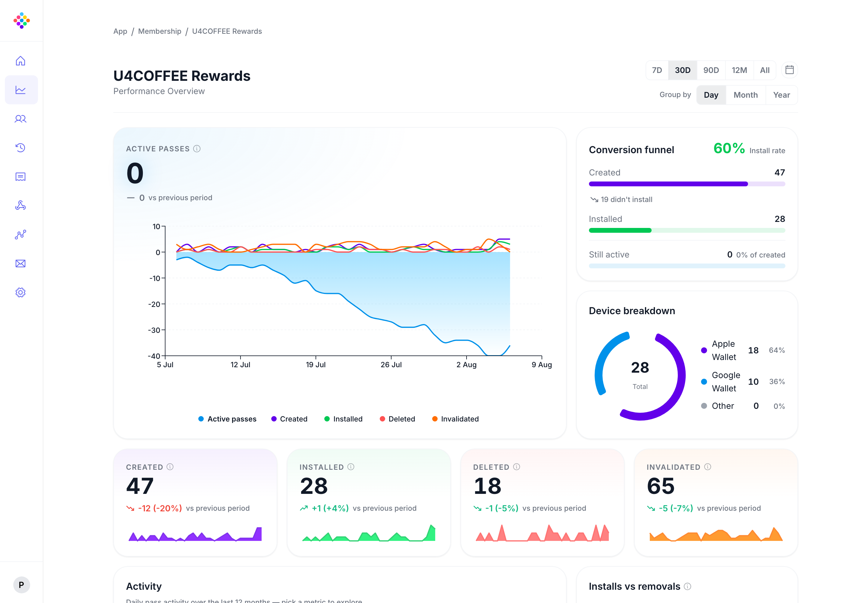The height and width of the screenshot is (603, 868).
Task: Click the P user avatar
Action: (x=21, y=585)
